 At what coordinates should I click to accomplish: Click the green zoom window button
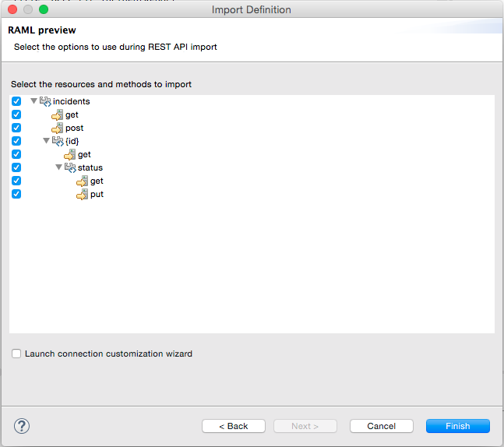pos(44,9)
